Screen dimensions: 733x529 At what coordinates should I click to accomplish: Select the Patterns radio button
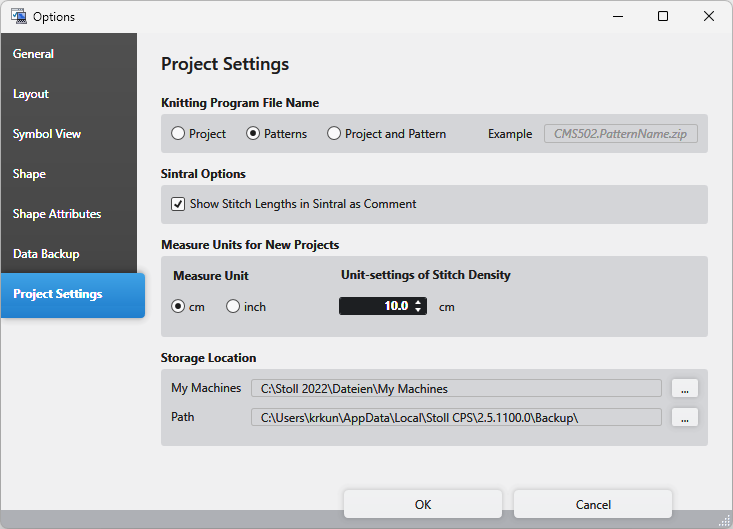click(x=253, y=134)
